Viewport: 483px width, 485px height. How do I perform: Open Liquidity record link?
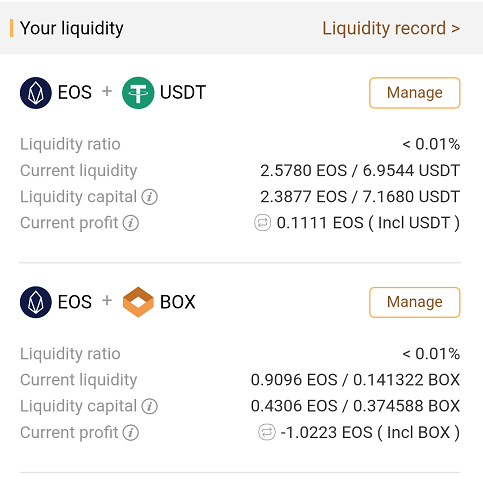(x=391, y=28)
